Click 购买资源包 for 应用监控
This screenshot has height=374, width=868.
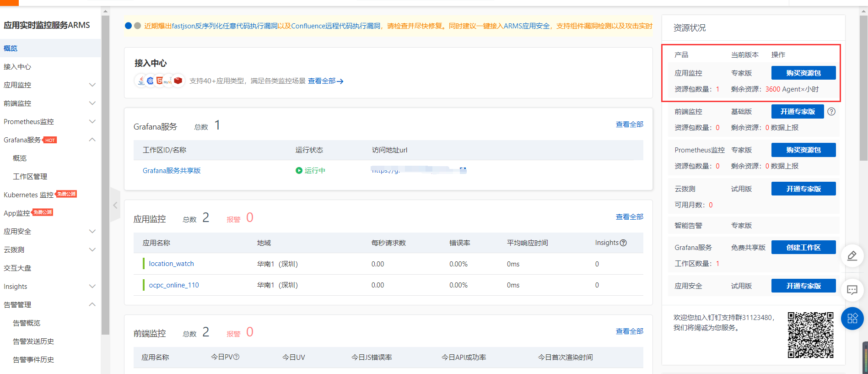point(803,73)
